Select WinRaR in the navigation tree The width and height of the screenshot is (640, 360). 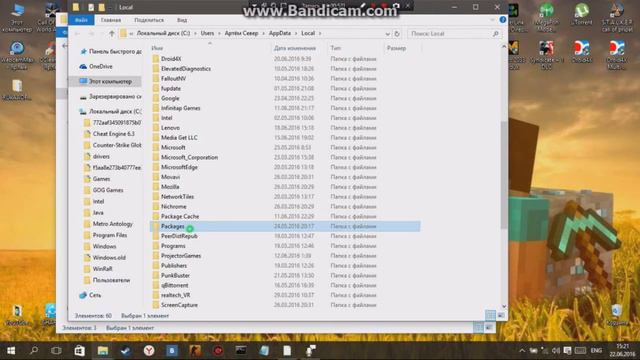click(102, 269)
